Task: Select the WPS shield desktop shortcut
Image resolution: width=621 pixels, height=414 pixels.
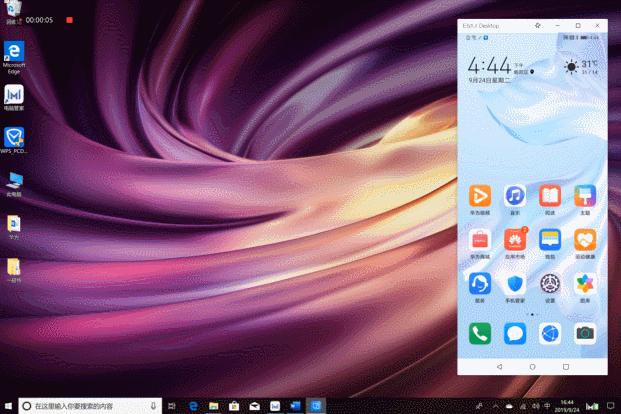Action: click(x=14, y=140)
